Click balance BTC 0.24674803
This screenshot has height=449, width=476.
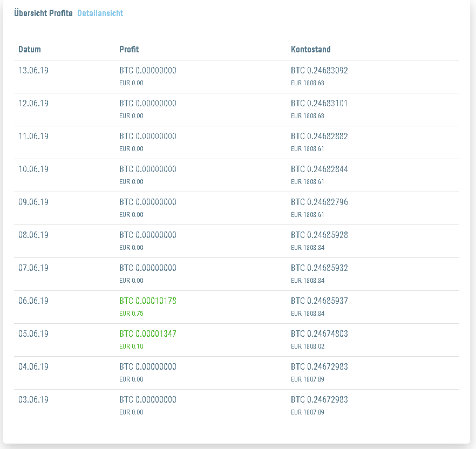pos(319,334)
